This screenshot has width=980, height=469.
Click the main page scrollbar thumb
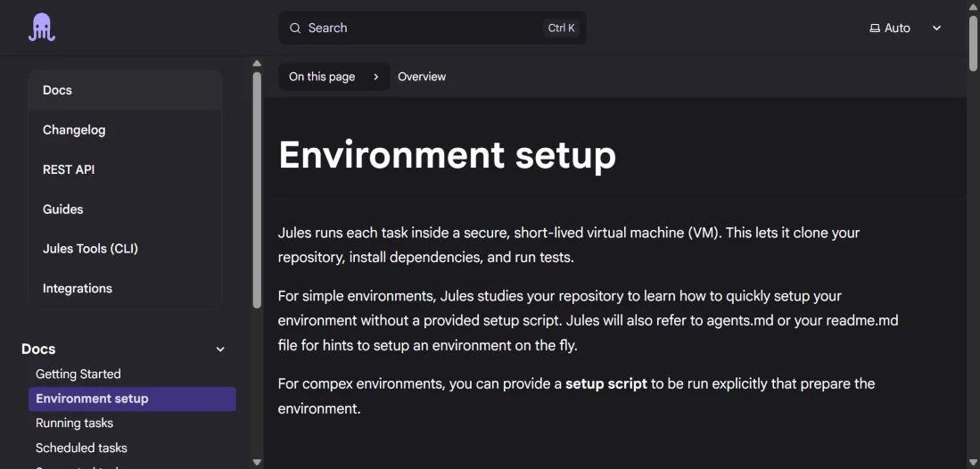[973, 43]
